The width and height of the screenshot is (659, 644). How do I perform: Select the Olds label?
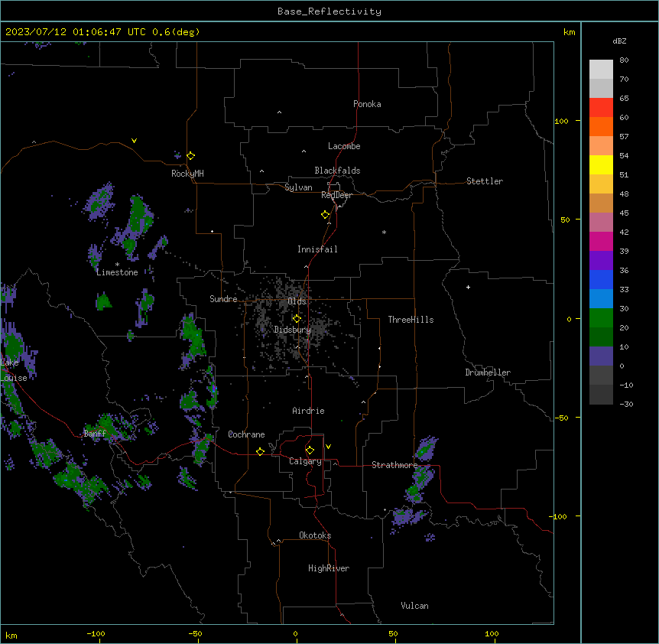click(x=297, y=301)
